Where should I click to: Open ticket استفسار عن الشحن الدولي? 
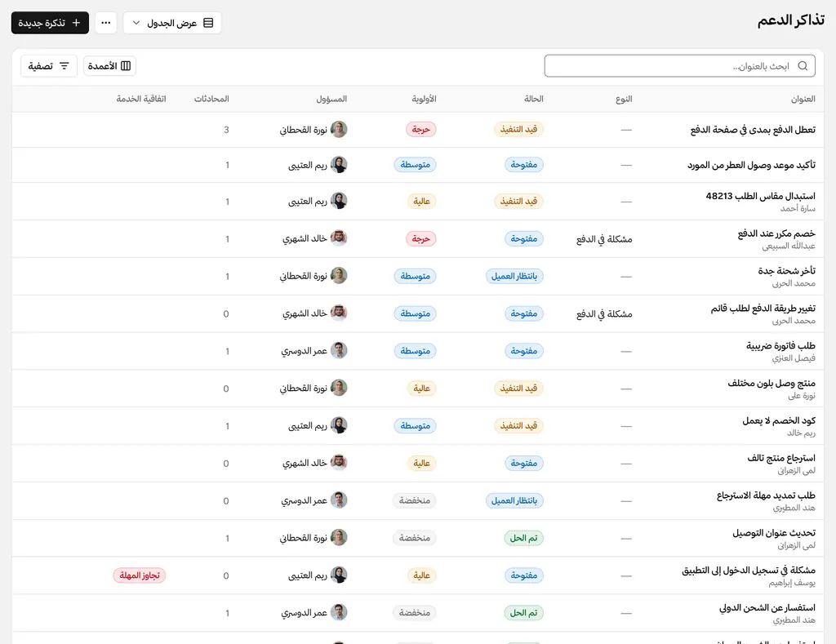pyautogui.click(x=767, y=608)
